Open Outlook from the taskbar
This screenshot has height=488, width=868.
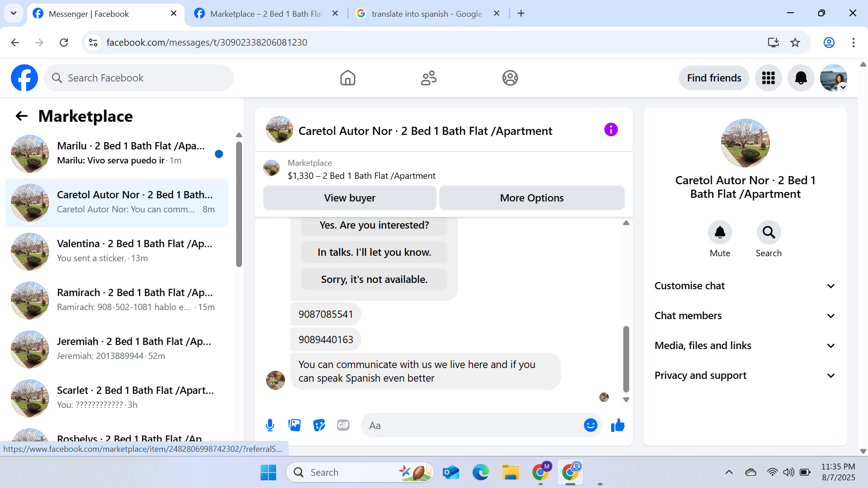coord(451,472)
